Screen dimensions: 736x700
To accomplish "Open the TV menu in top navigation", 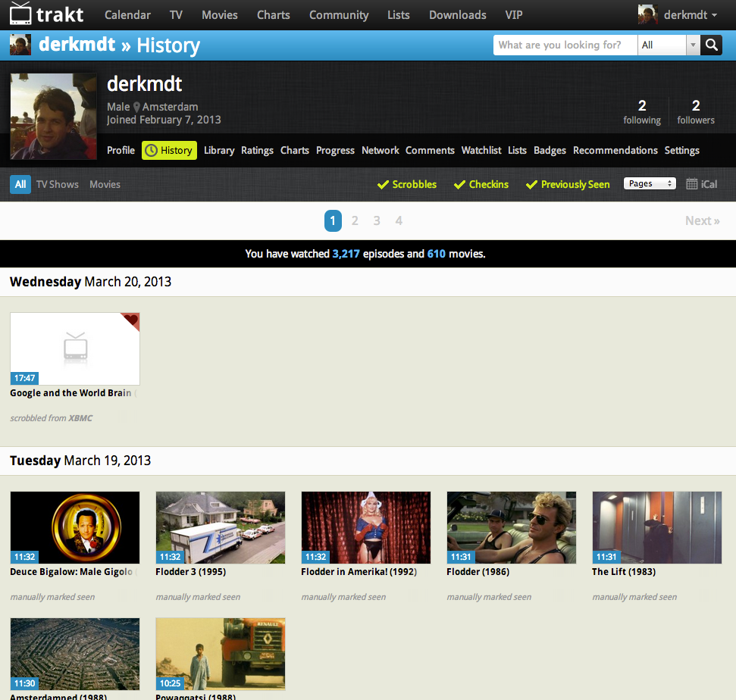I will [x=176, y=15].
